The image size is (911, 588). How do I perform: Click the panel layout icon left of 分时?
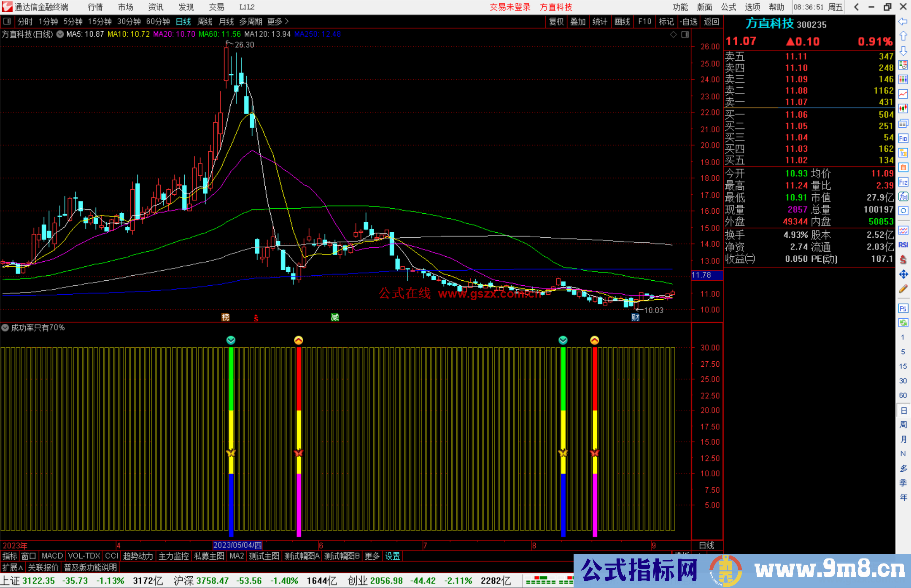pos(7,21)
